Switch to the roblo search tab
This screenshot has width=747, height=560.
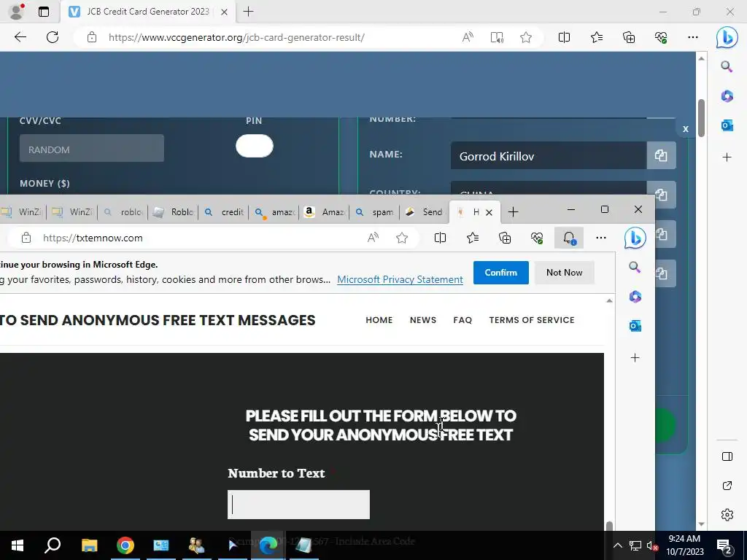click(x=123, y=212)
